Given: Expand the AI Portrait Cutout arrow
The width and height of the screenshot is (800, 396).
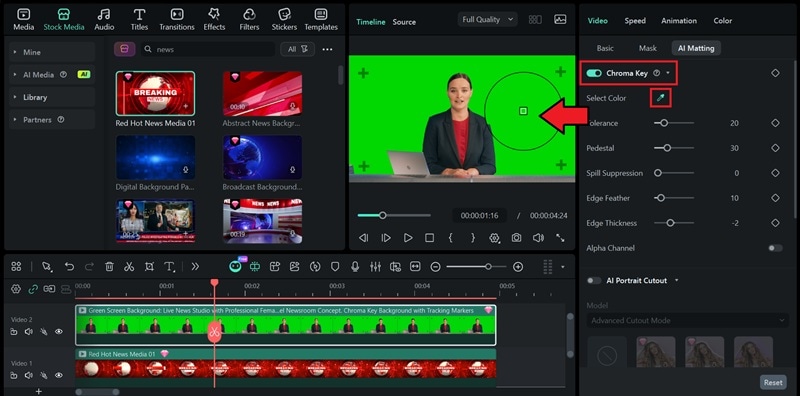Looking at the screenshot, I should click(x=677, y=280).
